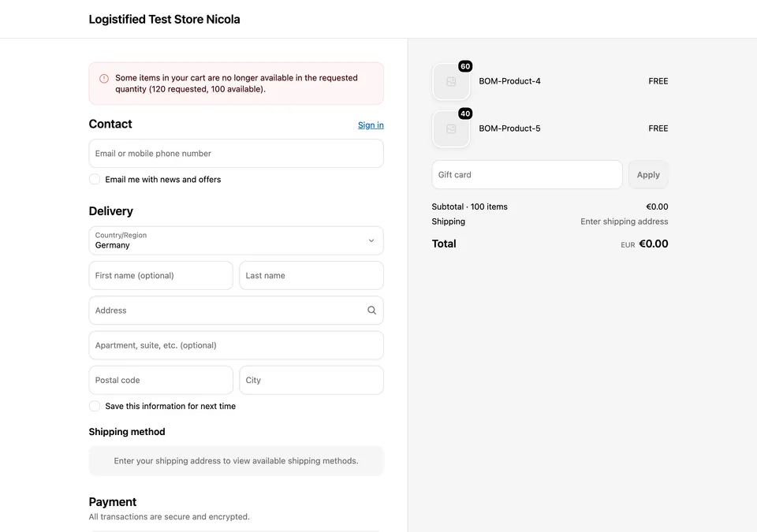
Task: Open the Country/Region dropdown showing Germany
Action: point(236,240)
